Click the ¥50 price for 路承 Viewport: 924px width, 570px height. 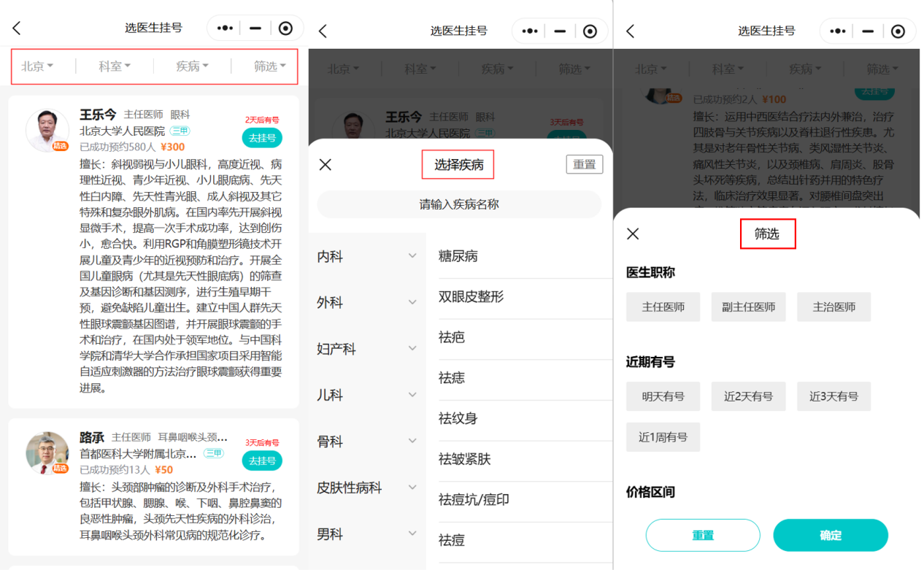[164, 469]
